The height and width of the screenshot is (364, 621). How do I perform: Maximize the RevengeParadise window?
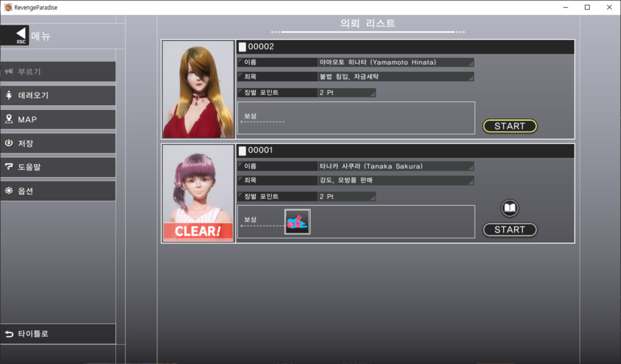(587, 7)
